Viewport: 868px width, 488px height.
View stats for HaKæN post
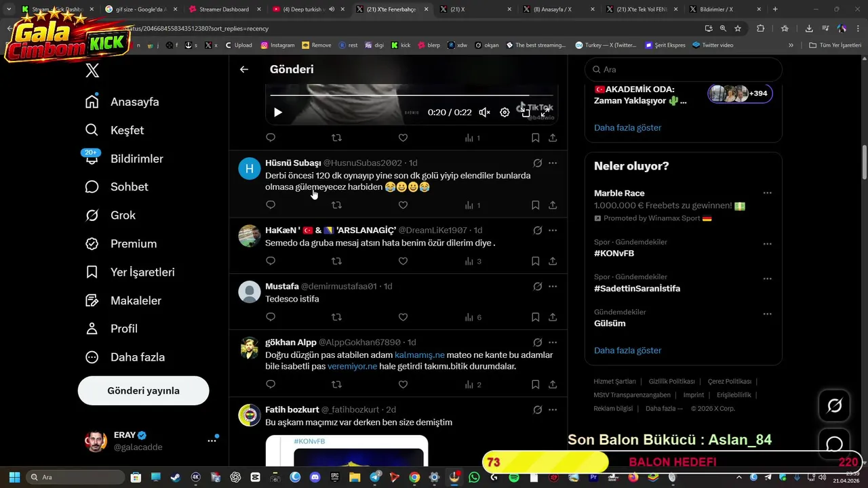pyautogui.click(x=473, y=261)
